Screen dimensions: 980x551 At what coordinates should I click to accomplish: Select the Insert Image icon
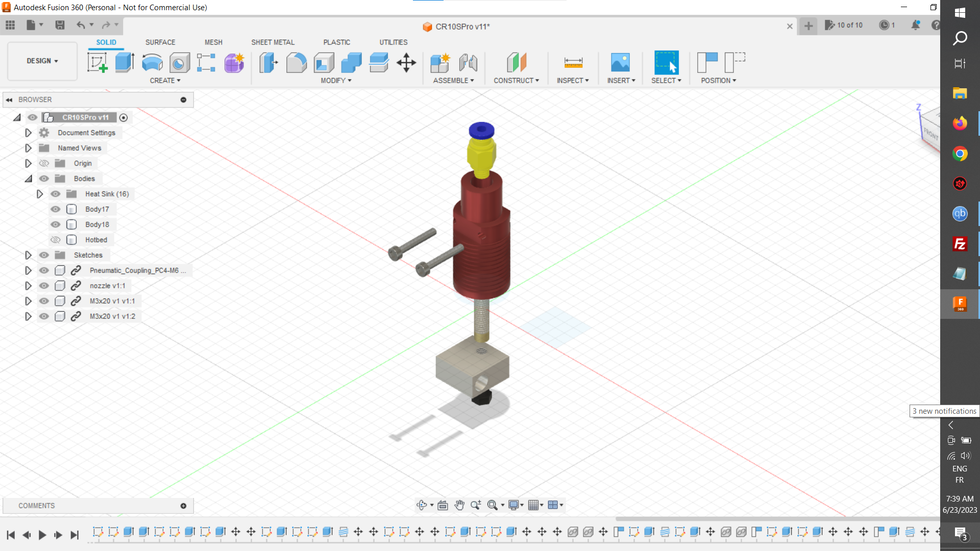621,63
